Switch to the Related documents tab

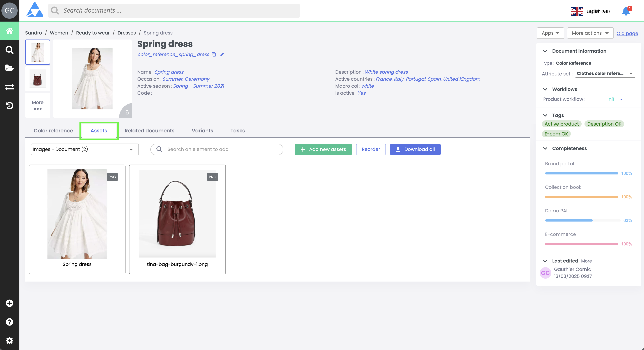coord(150,131)
